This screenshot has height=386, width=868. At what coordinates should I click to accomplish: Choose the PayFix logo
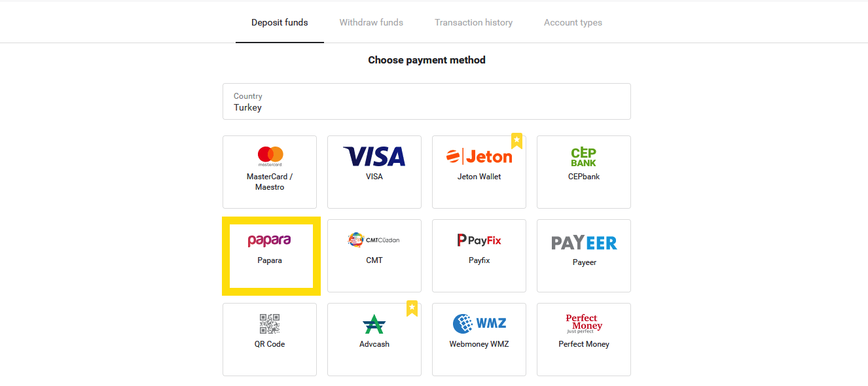(x=479, y=240)
